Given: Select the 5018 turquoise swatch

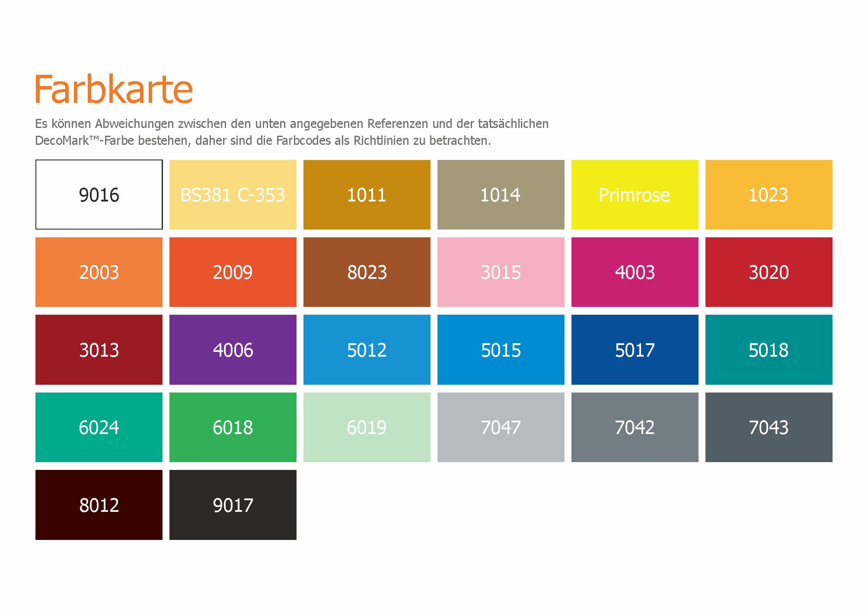Looking at the screenshot, I should point(769,349).
